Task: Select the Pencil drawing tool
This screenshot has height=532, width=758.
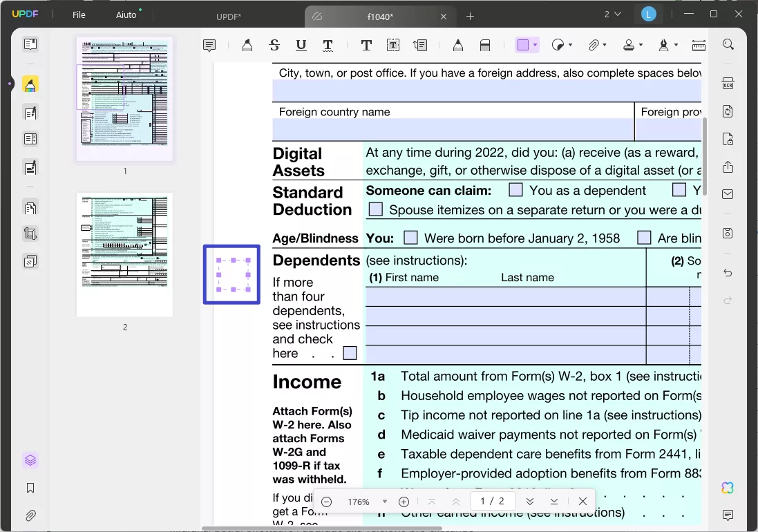Action: 458,46
